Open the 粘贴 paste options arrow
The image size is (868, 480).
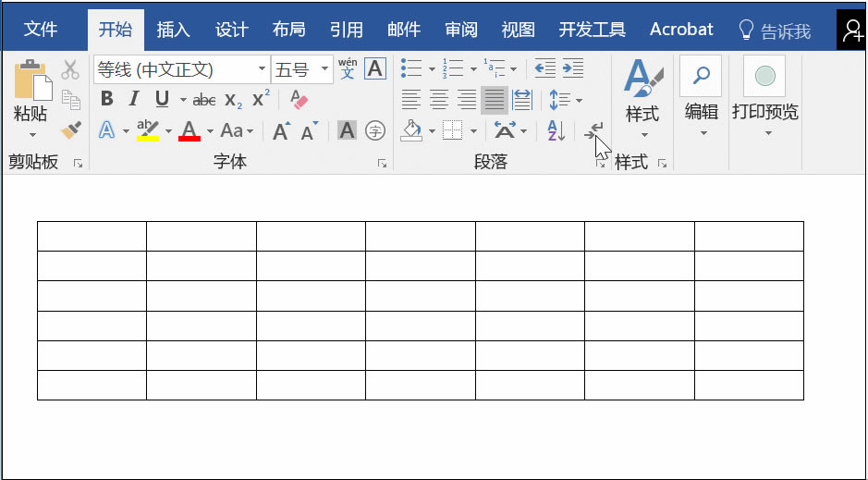(32, 134)
